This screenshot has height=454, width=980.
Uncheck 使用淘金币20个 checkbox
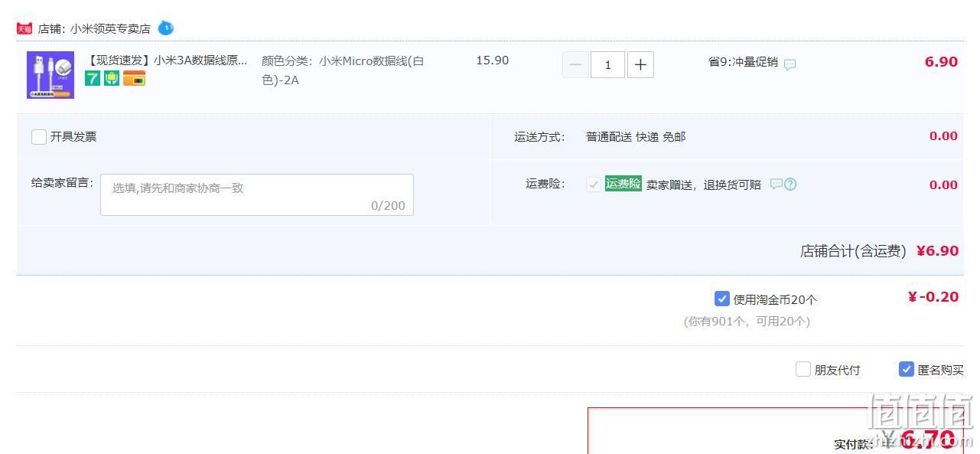click(721, 299)
